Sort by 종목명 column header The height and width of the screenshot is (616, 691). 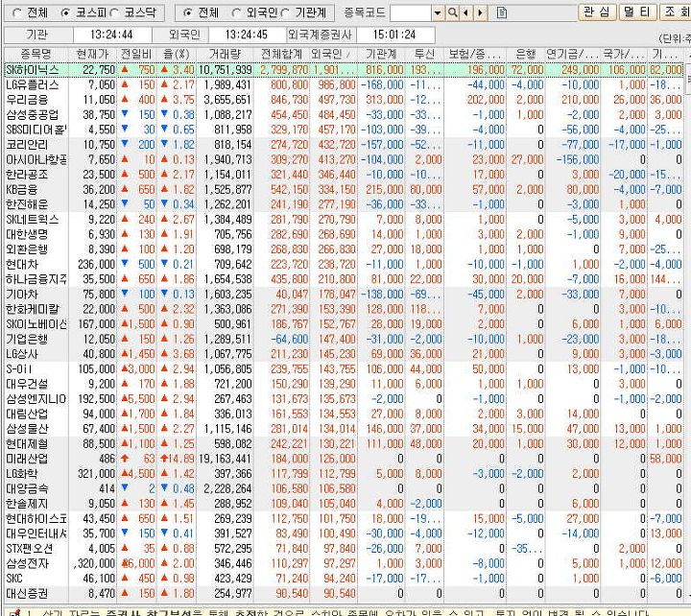(36, 54)
